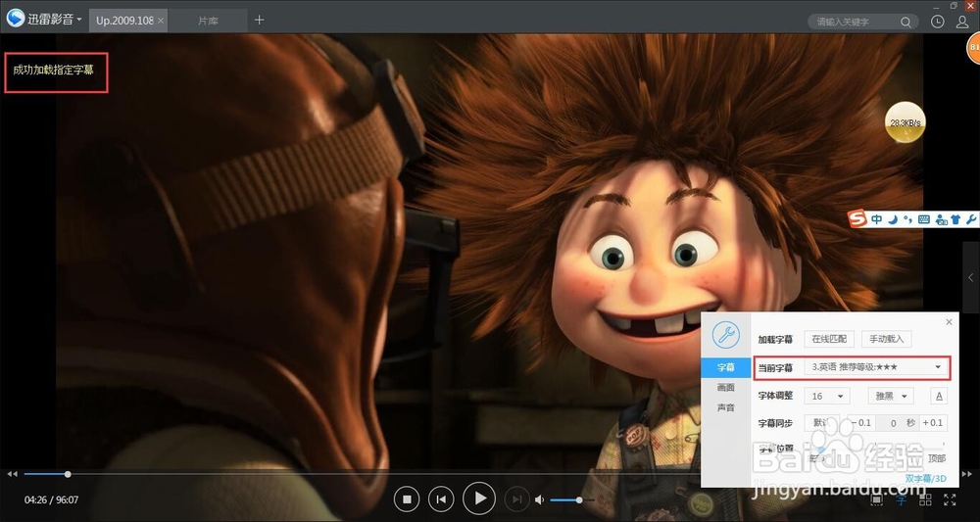Click the magnifier search icon

click(x=906, y=22)
